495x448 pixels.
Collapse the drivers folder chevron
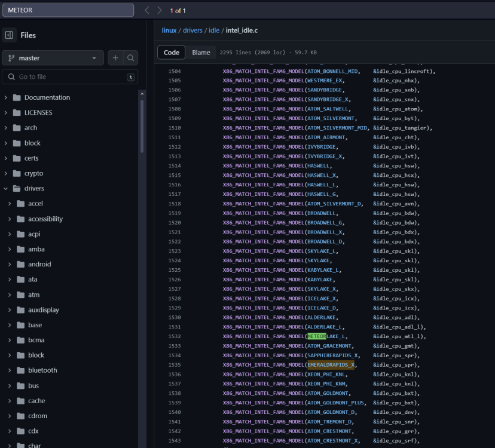point(6,189)
